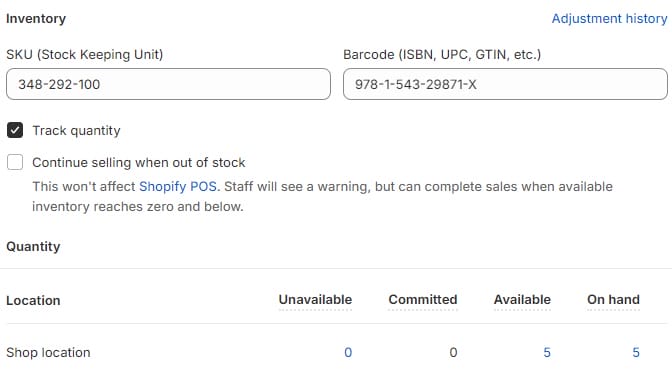Click the Quantity section heading

(x=33, y=246)
